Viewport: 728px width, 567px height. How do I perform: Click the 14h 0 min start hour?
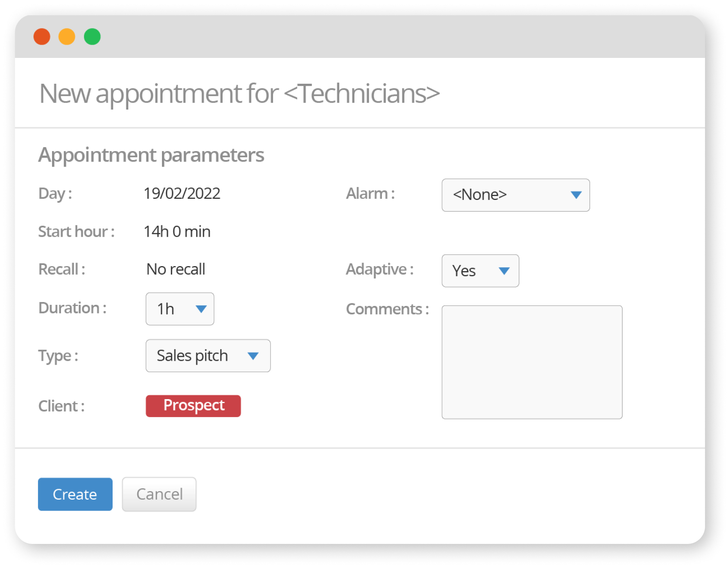[x=177, y=232]
